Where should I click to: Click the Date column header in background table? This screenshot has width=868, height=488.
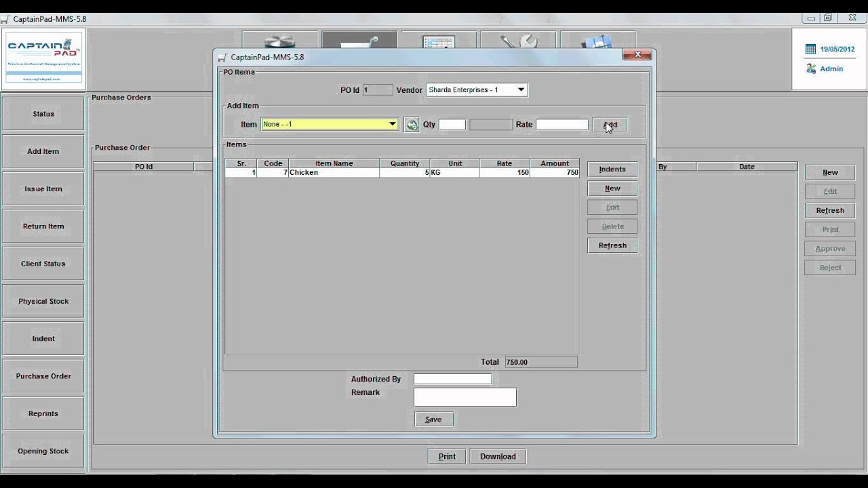(747, 167)
